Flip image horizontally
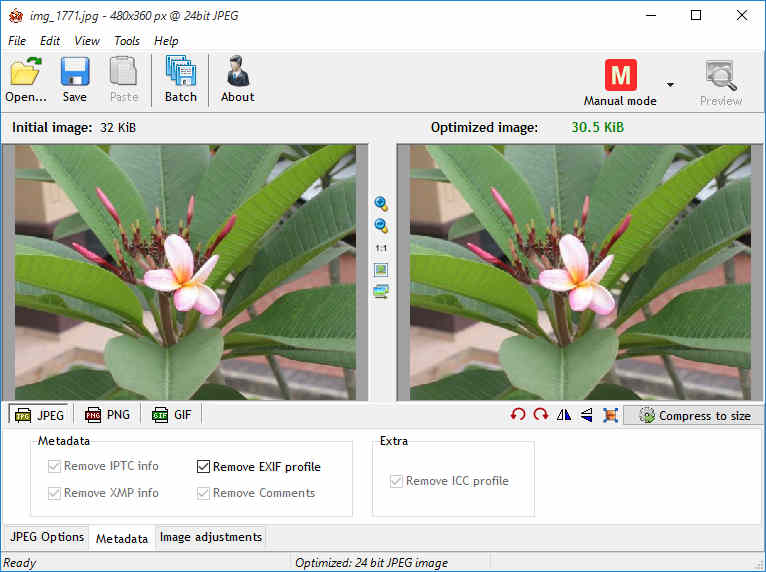This screenshot has width=766, height=572. pos(564,415)
